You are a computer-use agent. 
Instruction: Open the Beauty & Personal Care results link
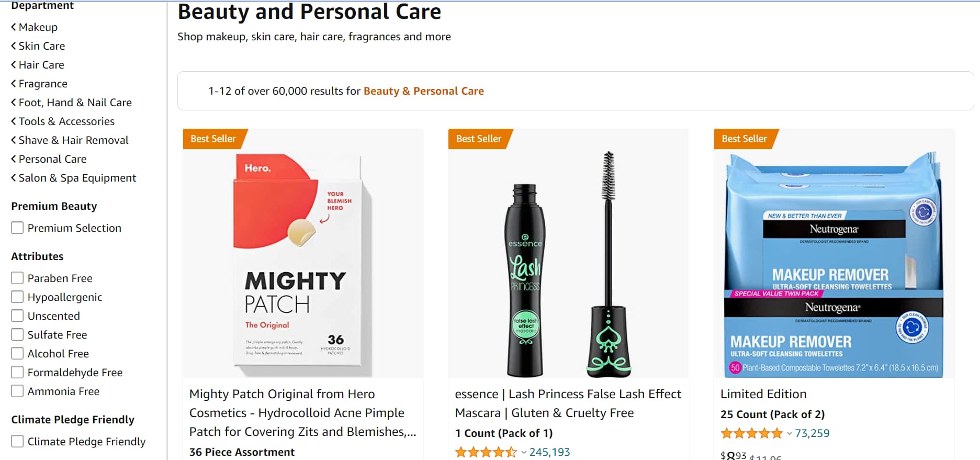pos(423,91)
